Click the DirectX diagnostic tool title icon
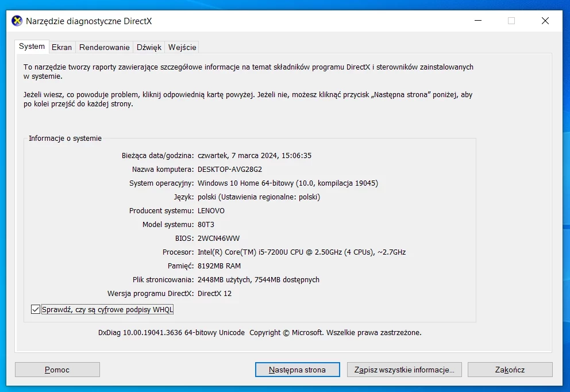 coord(17,21)
